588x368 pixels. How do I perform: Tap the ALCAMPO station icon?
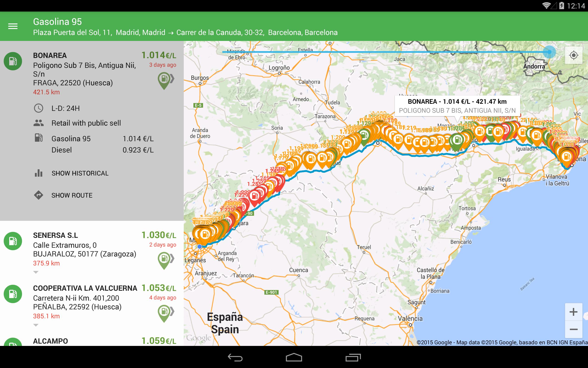point(13,342)
